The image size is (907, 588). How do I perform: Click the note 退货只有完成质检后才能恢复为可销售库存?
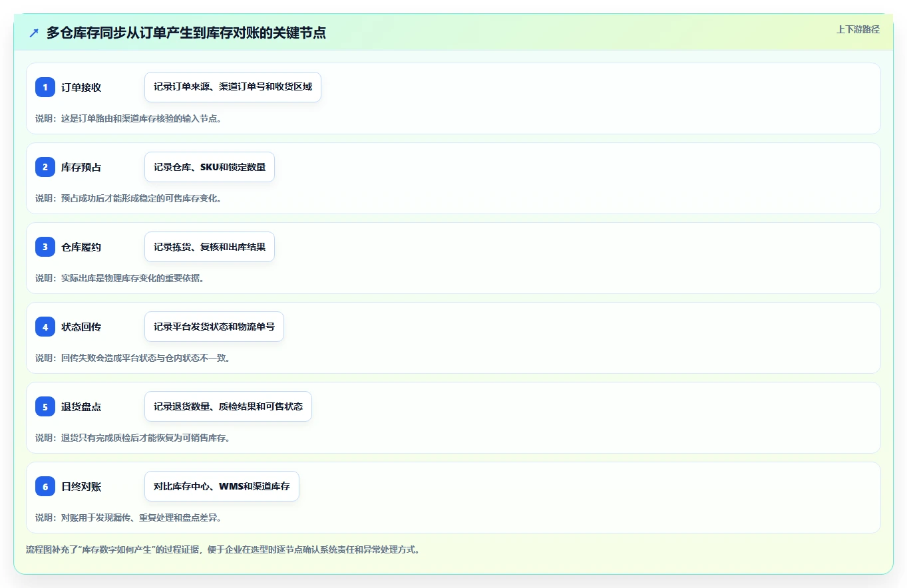133,438
